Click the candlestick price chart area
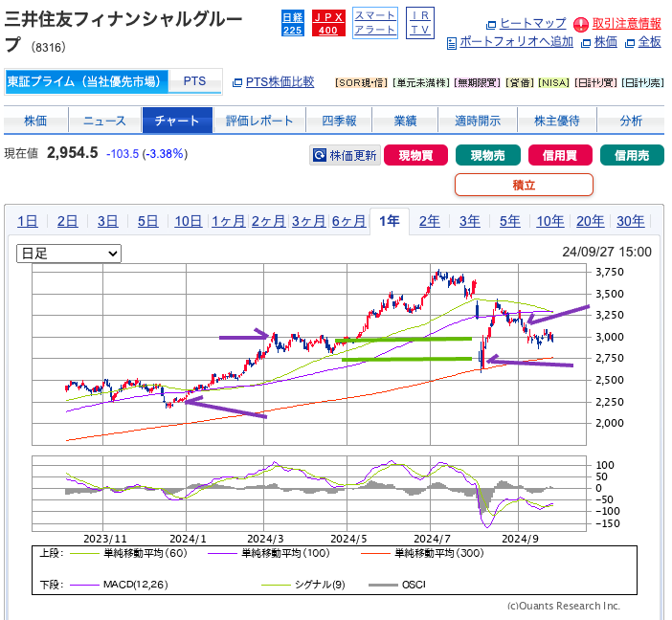672x620 pixels. coord(309,354)
